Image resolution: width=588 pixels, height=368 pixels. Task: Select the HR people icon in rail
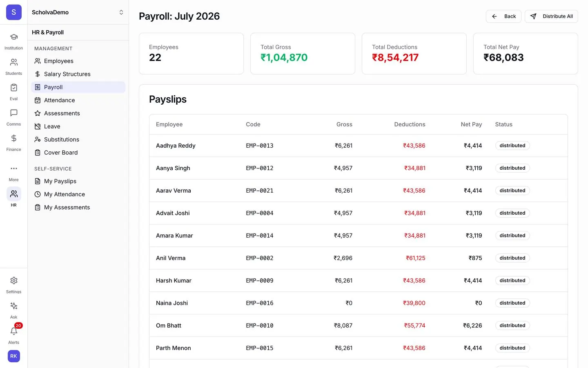tap(13, 194)
